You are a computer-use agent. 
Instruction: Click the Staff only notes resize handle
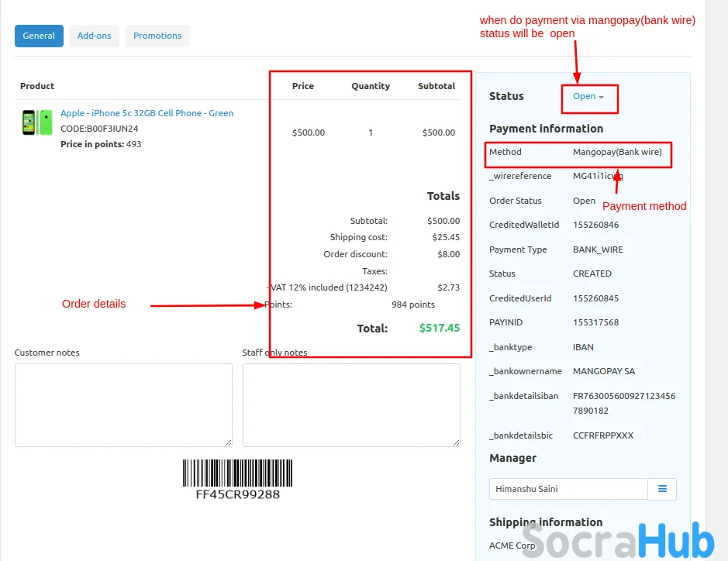click(x=456, y=442)
